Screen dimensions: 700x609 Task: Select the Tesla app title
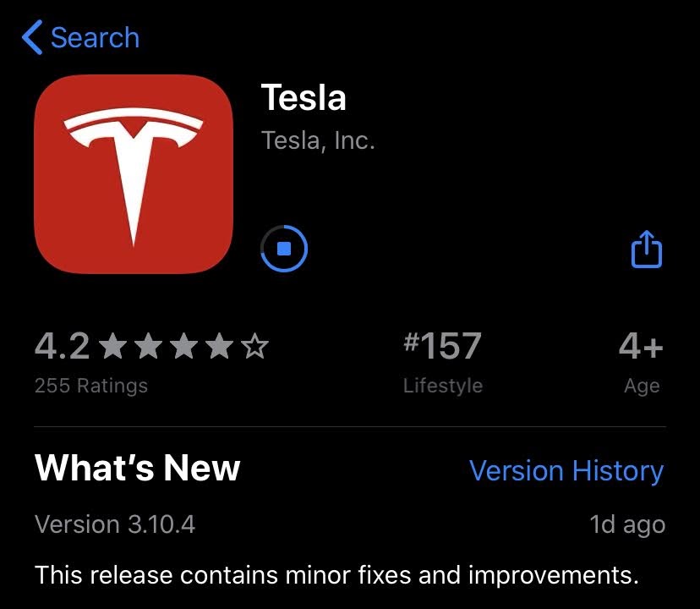(x=304, y=98)
